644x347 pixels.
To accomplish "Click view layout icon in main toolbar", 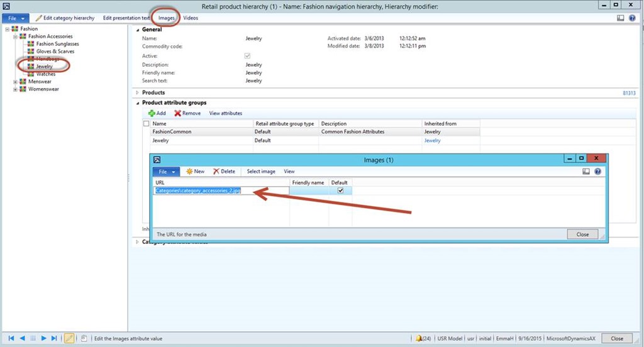I will coord(621,18).
